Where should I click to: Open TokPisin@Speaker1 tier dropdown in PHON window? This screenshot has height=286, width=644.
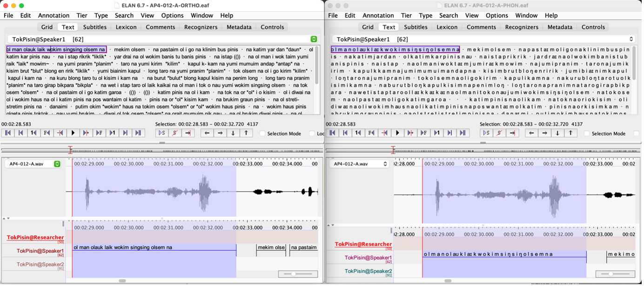[483, 39]
